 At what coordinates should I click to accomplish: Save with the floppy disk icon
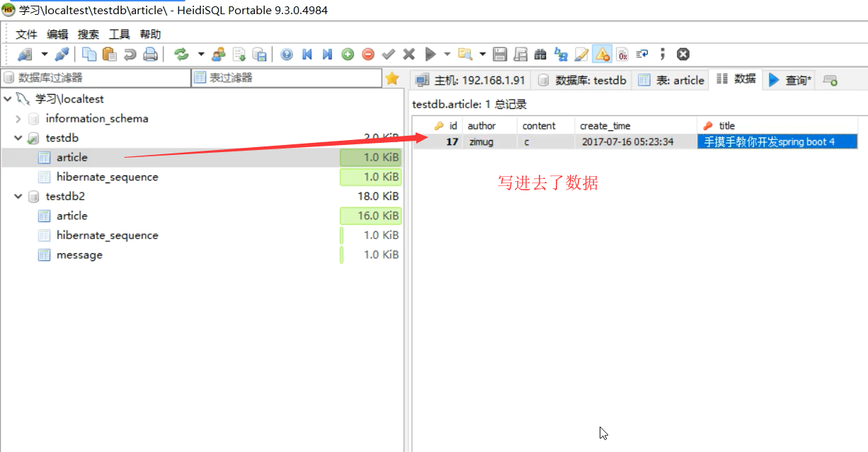(x=500, y=54)
